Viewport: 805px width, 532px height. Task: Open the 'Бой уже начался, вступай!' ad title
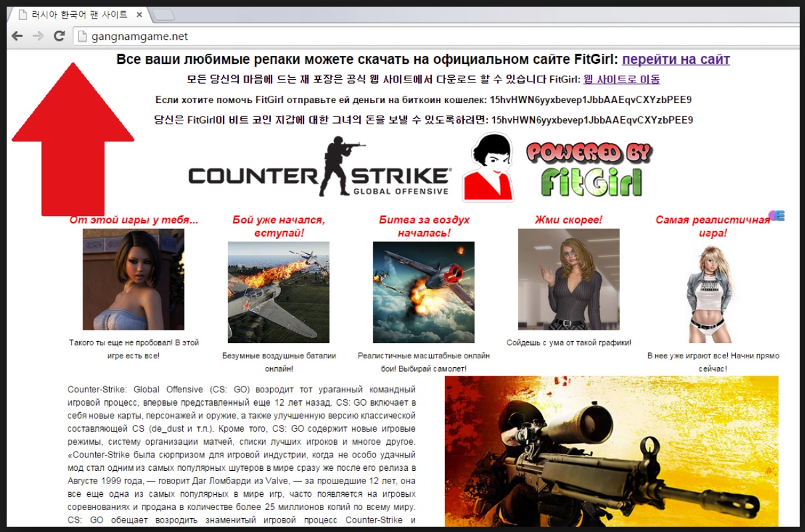[279, 226]
